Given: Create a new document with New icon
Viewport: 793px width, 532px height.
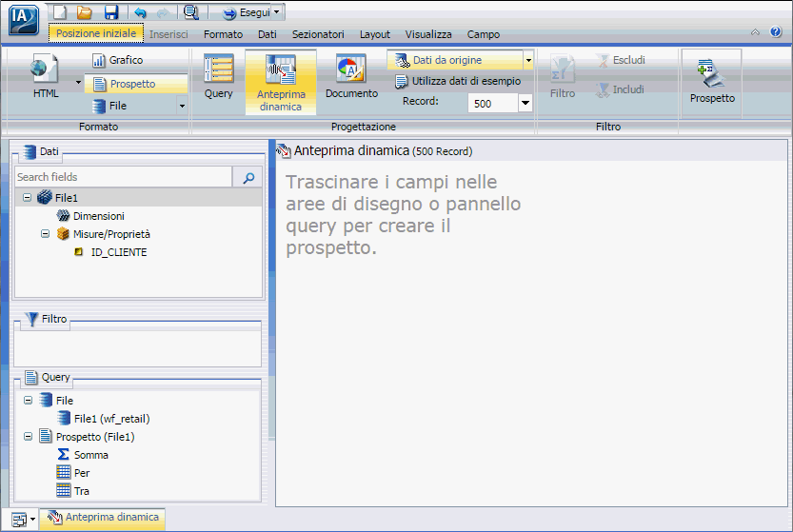Looking at the screenshot, I should click(60, 12).
